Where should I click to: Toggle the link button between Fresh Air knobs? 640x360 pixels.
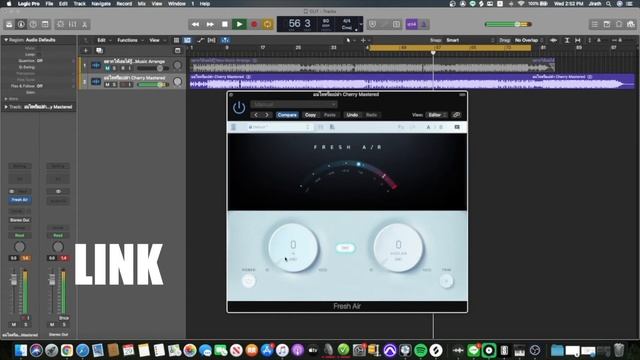345,248
